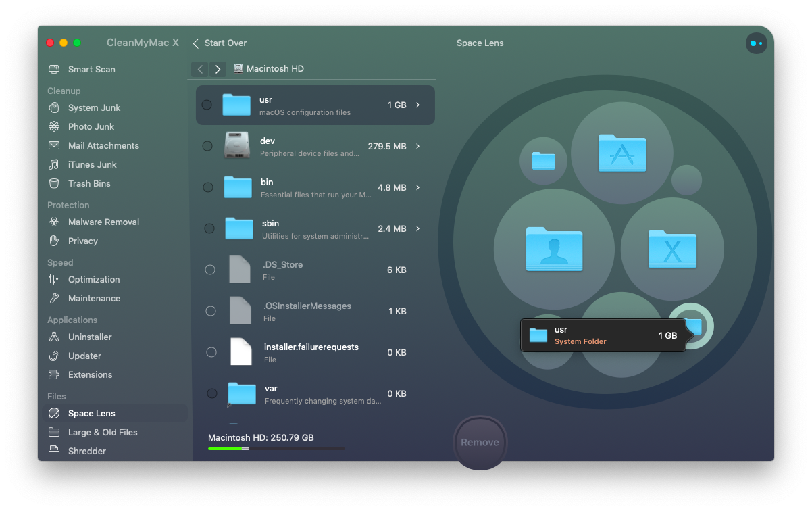The image size is (812, 511).
Task: Click the Optimization sliders icon
Action: pyautogui.click(x=54, y=279)
